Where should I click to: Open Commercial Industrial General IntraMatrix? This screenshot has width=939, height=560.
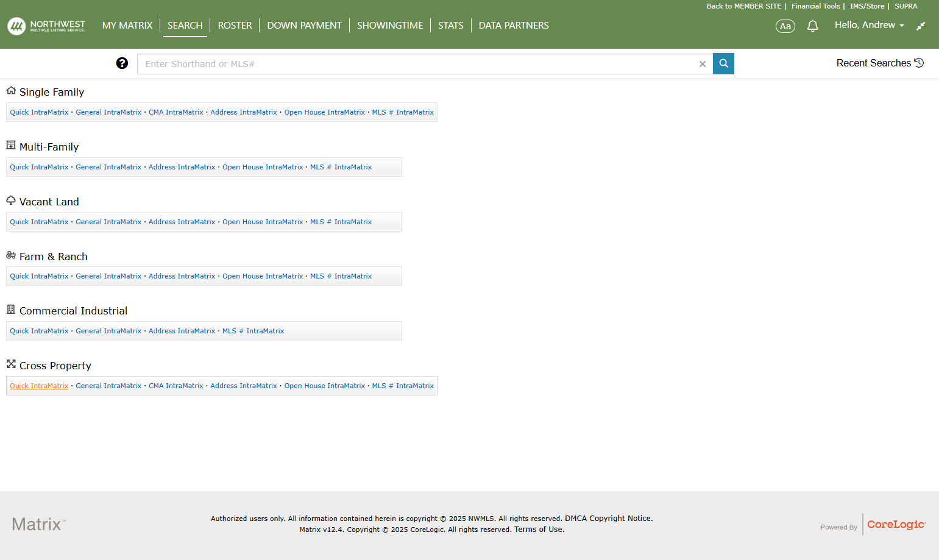pyautogui.click(x=108, y=331)
